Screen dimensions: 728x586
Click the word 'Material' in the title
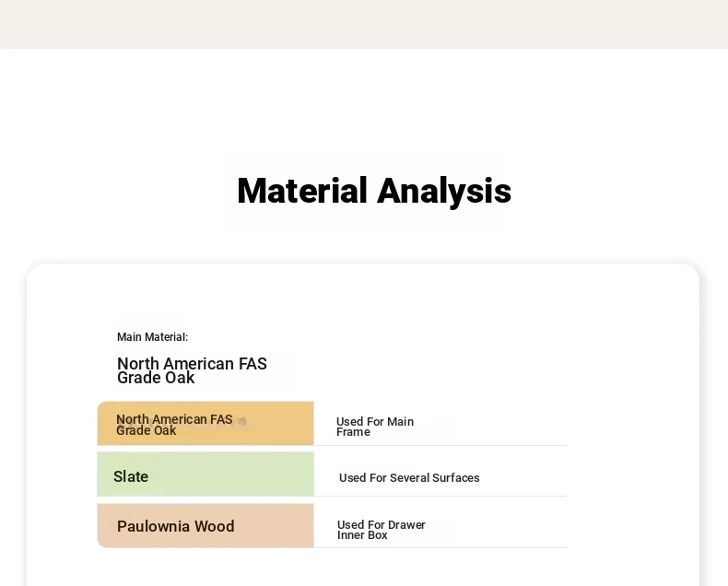click(302, 191)
